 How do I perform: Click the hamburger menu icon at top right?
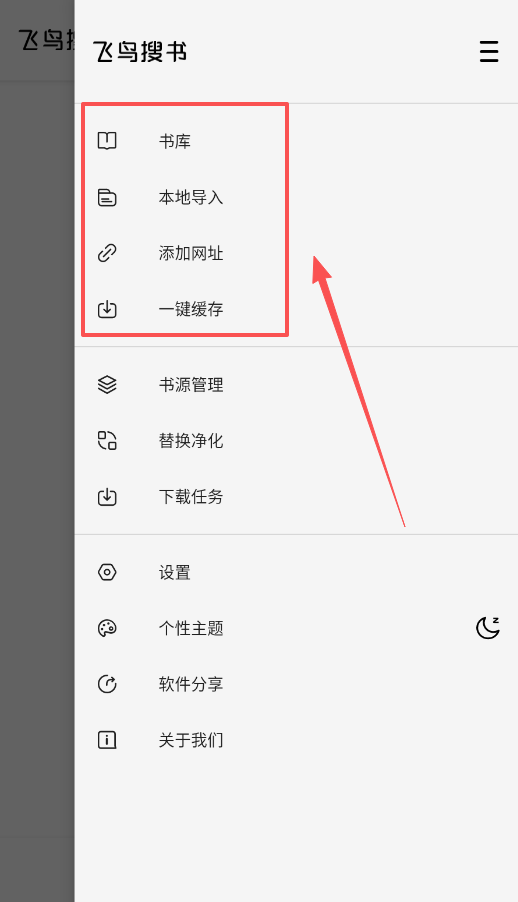coord(489,51)
